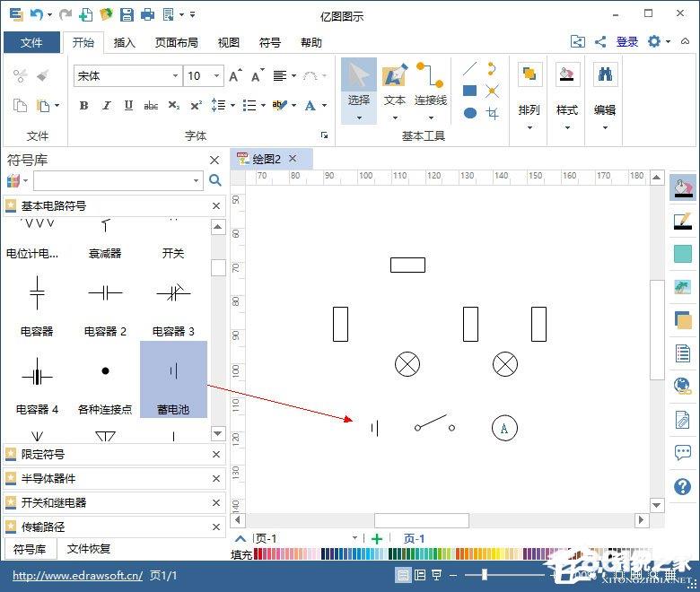Switch to the 页面布局 tab
700x592 pixels.
(x=176, y=42)
